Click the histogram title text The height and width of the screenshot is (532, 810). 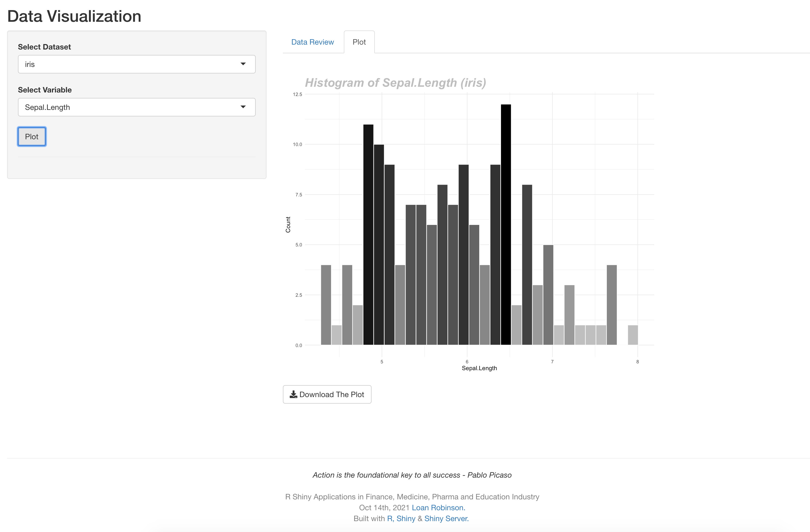[x=395, y=83]
